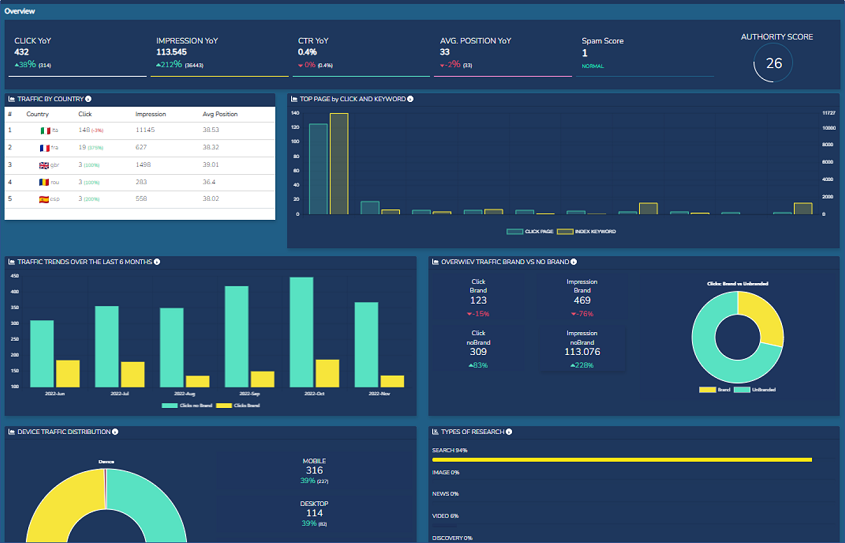Click the yellow 2022-Jun bar in Traffic Trends
Image resolution: width=845 pixels, height=543 pixels.
(x=68, y=373)
